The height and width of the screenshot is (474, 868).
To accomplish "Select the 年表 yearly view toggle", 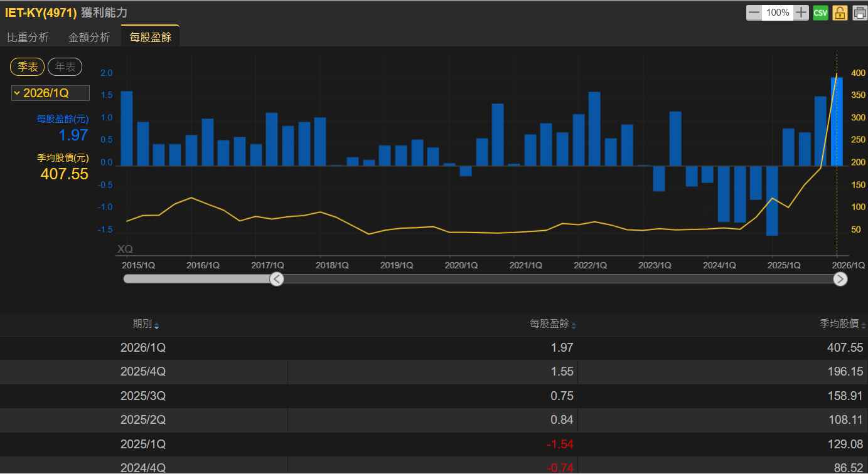I will point(65,67).
